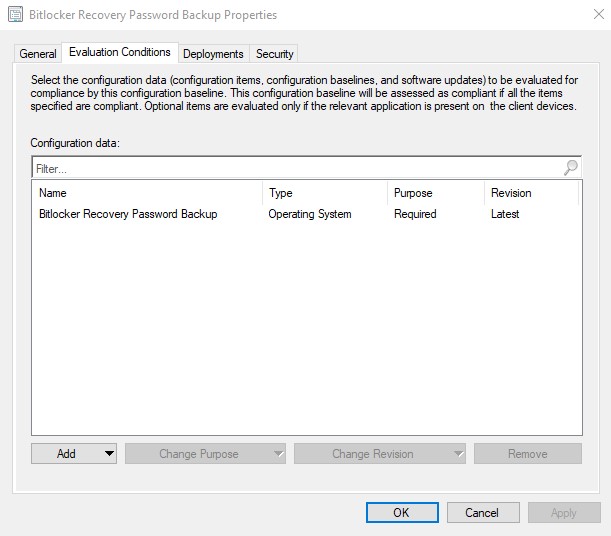Sort by the Revision column header

tap(532, 193)
